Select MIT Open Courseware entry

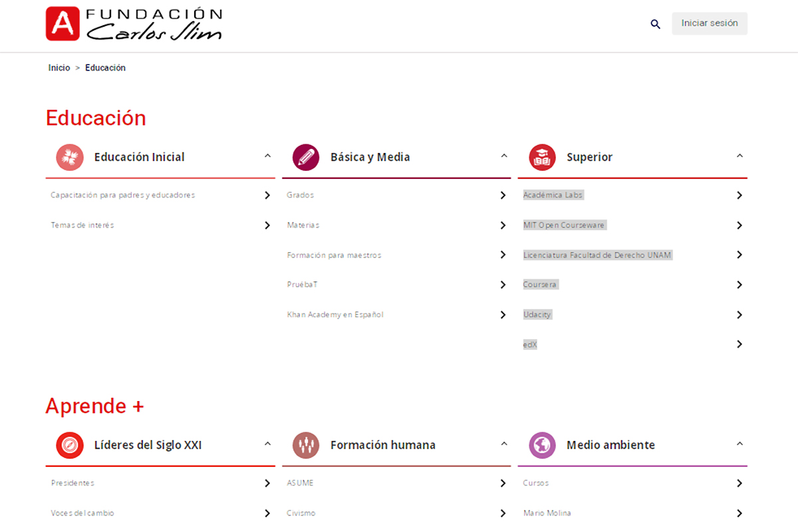564,225
